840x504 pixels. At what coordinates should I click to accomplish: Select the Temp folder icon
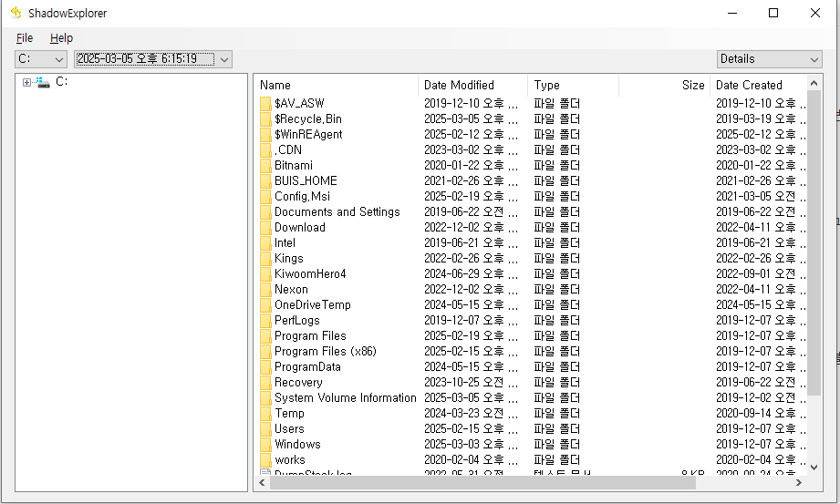click(265, 414)
